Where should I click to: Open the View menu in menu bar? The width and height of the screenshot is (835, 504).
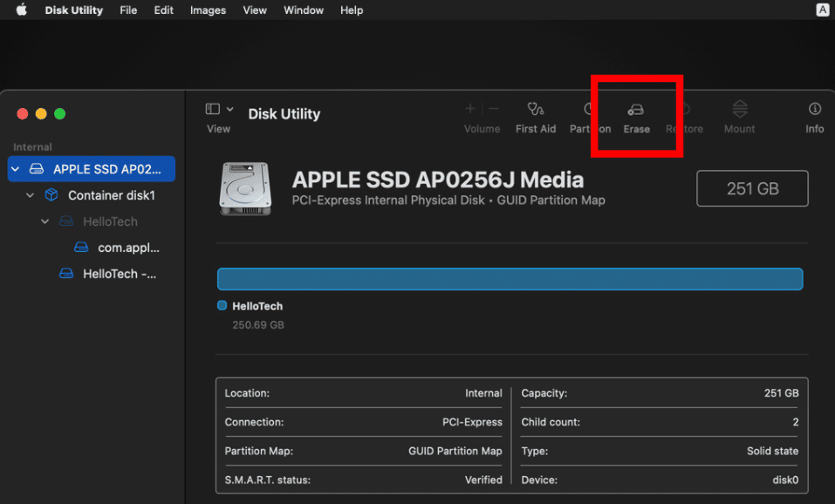pos(255,10)
